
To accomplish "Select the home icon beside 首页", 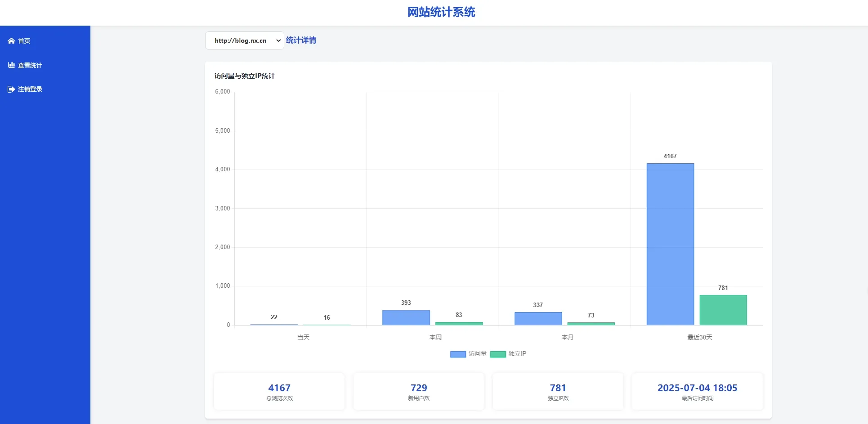I will 11,41.
